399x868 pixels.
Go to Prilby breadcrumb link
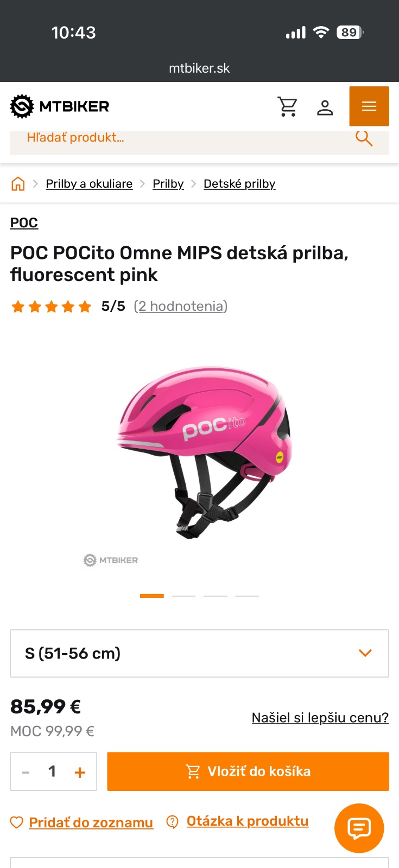(x=168, y=184)
